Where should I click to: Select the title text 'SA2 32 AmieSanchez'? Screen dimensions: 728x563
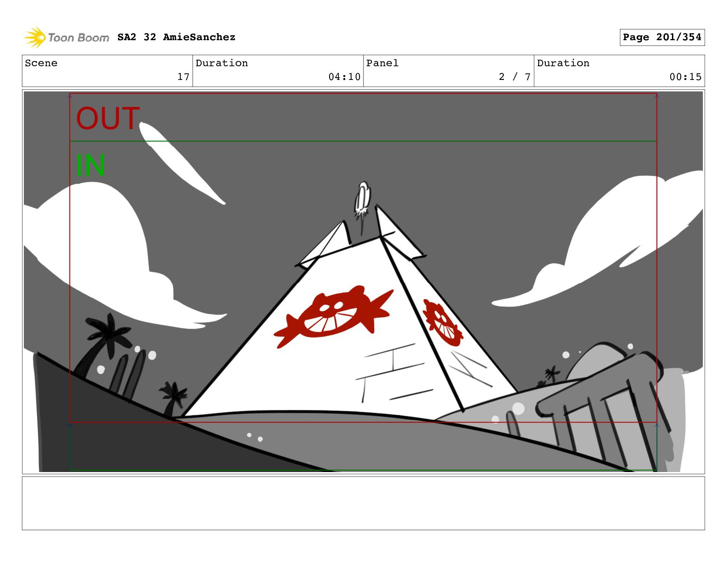tap(176, 37)
